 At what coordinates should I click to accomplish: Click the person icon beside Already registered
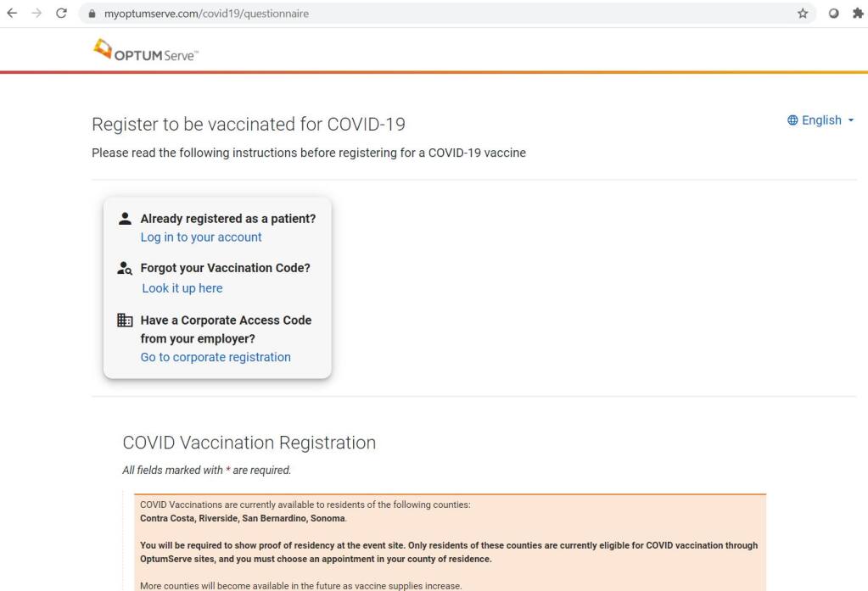pos(125,219)
